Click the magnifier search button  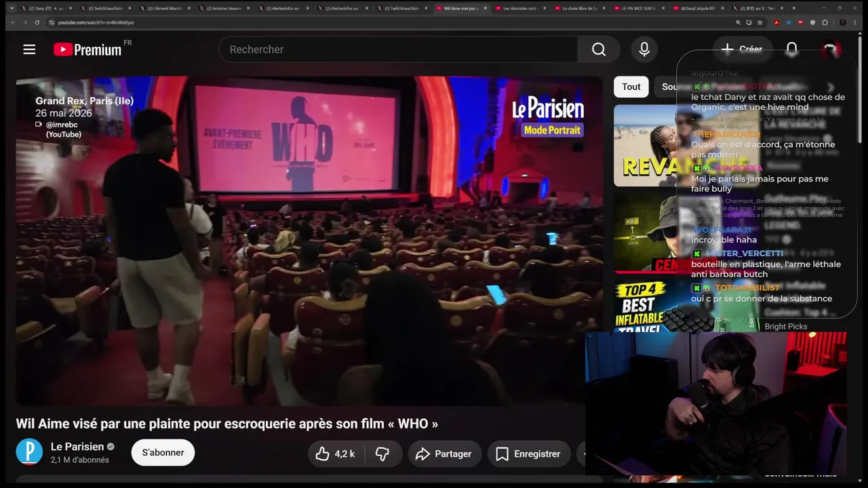(599, 49)
